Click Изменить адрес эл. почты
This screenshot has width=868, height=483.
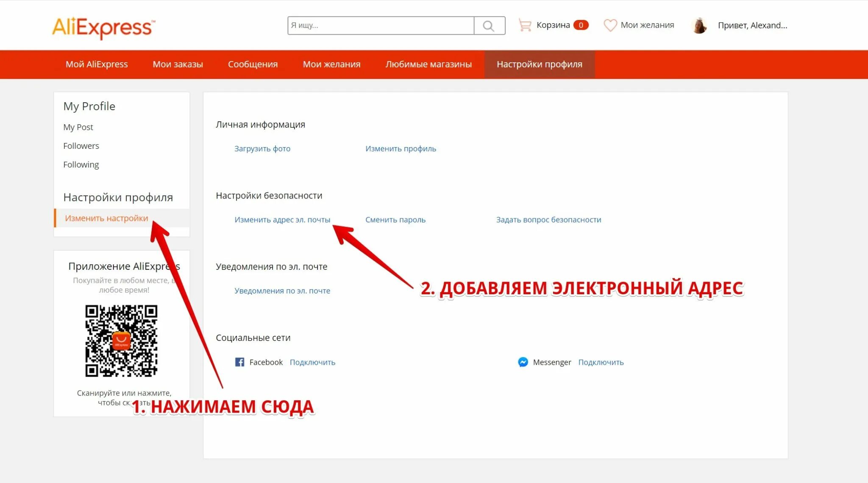point(282,220)
